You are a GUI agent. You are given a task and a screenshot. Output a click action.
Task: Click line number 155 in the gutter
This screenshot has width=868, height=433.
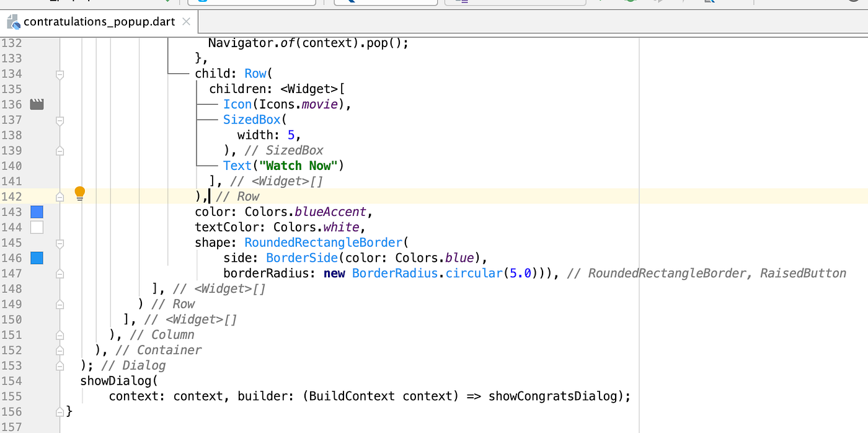click(x=12, y=396)
